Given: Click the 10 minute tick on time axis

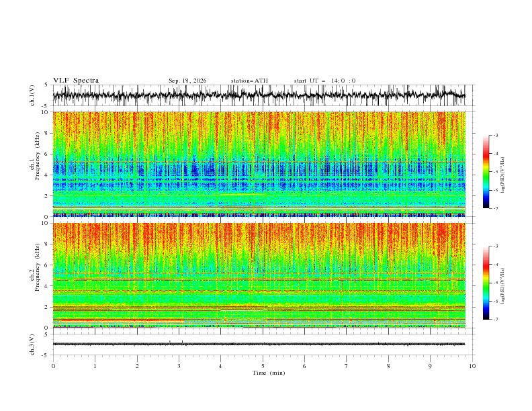Looking at the screenshot, I should point(472,366).
